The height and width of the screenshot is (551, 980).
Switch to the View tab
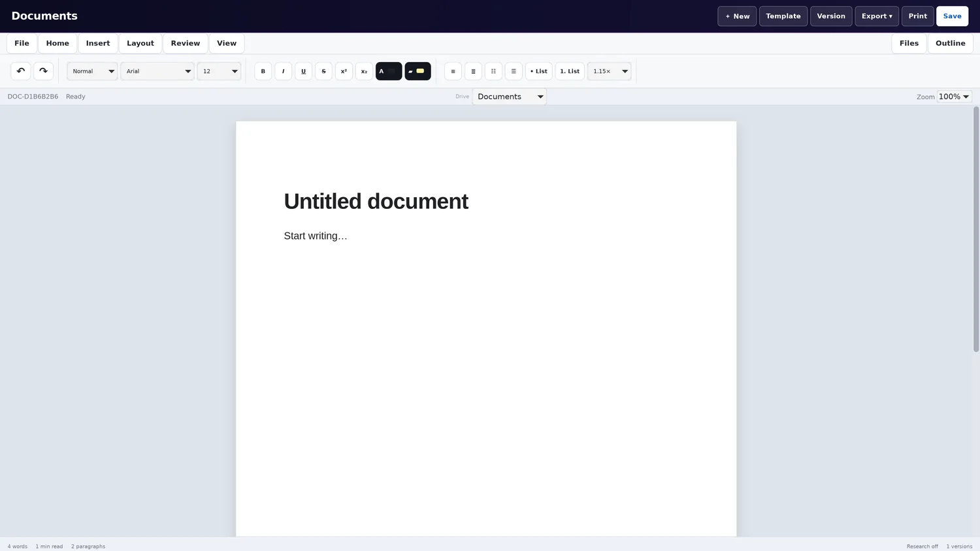coord(227,43)
